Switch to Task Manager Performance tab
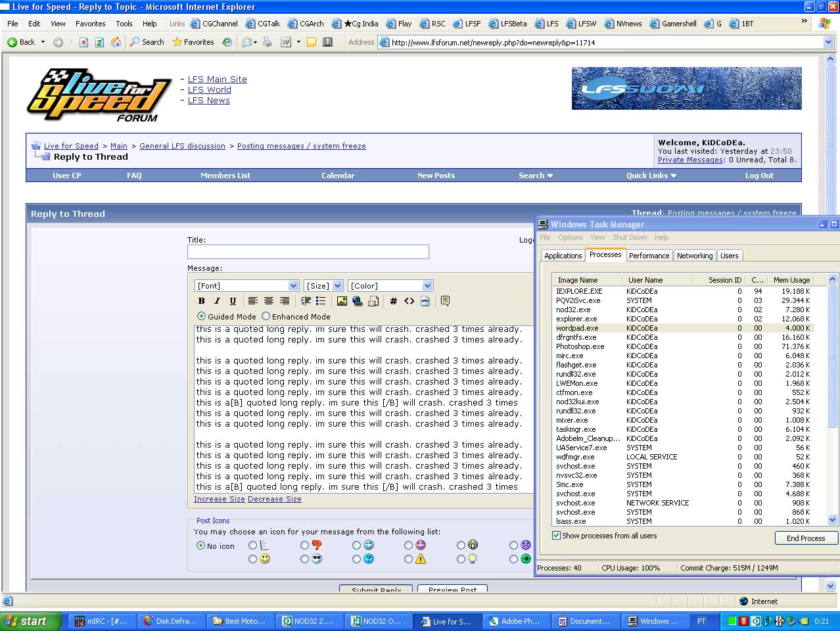 click(649, 256)
